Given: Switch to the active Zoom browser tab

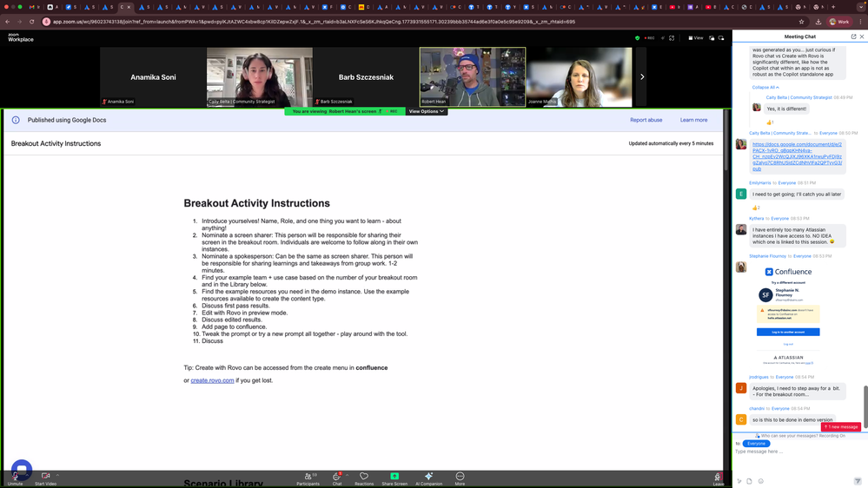Looking at the screenshot, I should click(x=126, y=7).
